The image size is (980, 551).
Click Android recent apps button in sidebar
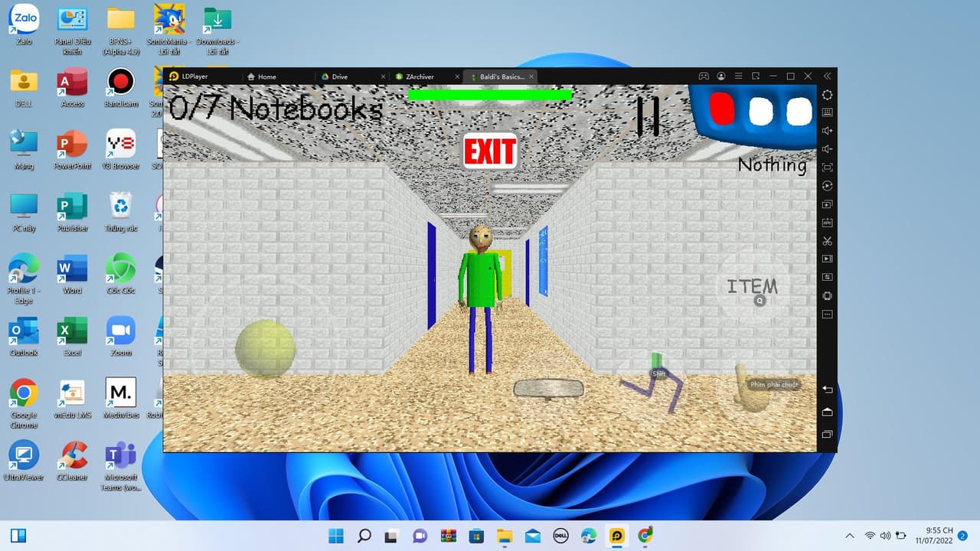827,435
